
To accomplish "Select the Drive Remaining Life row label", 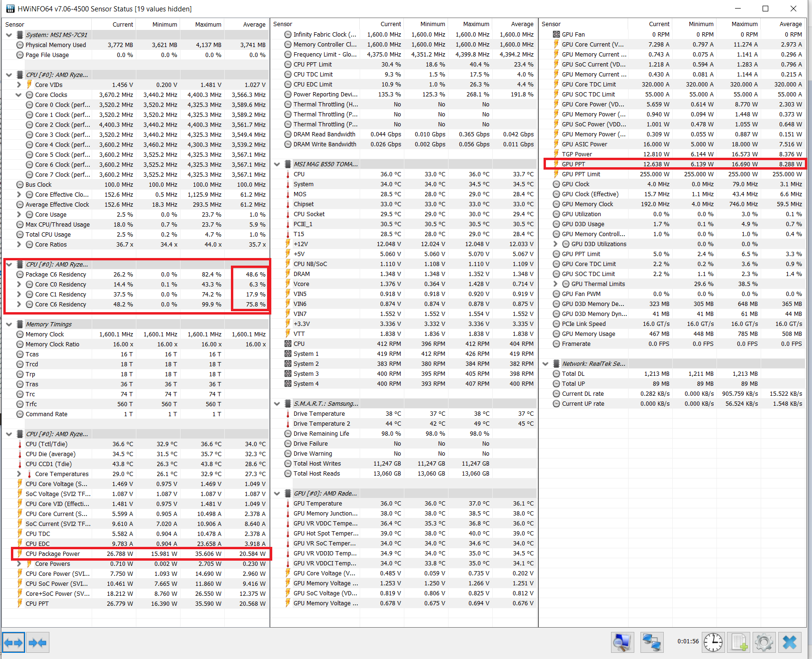I will pos(321,433).
